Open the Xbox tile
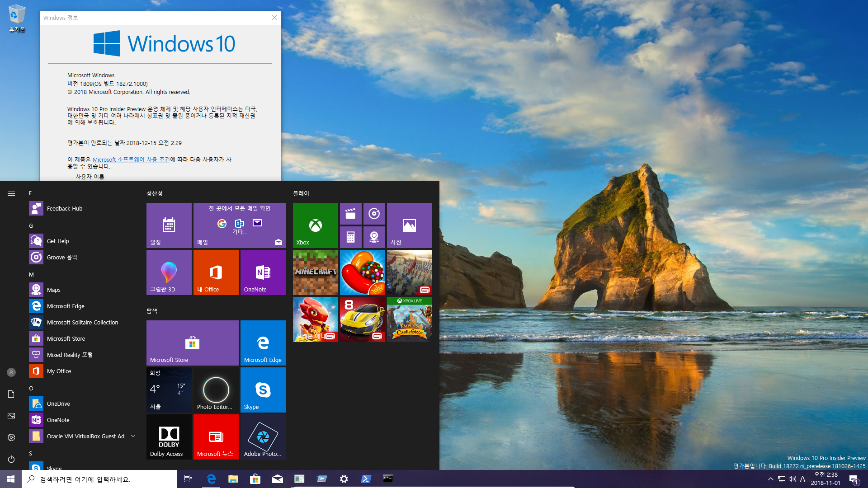The image size is (868, 488). point(316,225)
